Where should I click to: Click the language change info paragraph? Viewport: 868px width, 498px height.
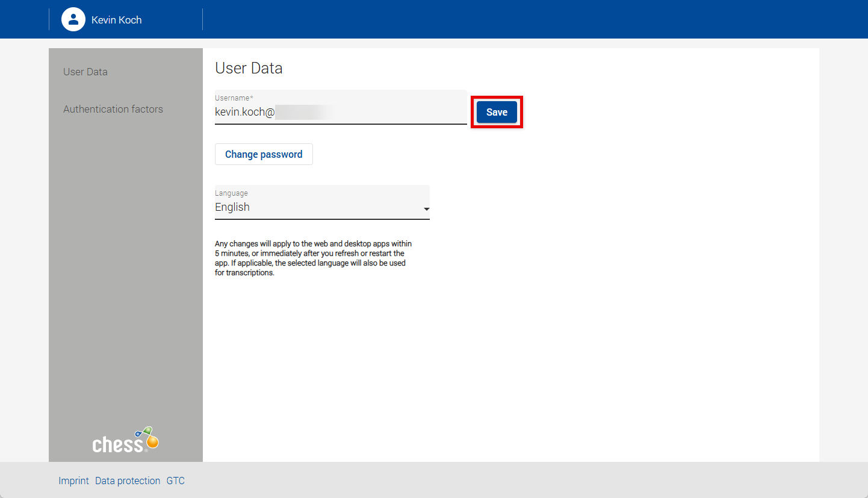(313, 258)
